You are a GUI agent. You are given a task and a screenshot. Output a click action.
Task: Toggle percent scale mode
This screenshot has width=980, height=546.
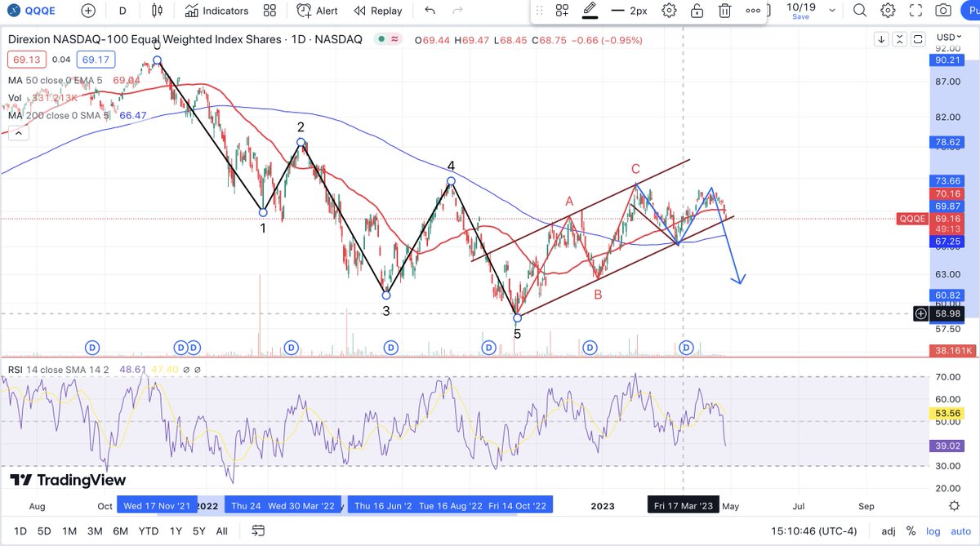(x=910, y=531)
